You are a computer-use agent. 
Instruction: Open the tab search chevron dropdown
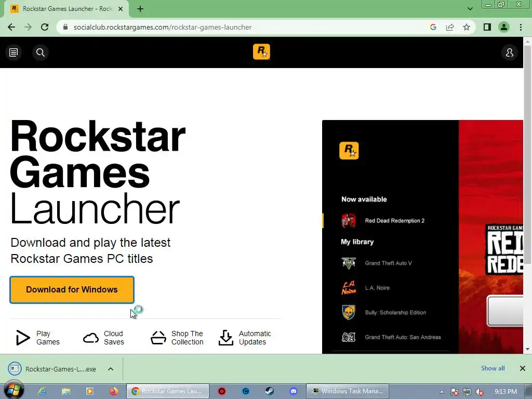click(x=470, y=9)
